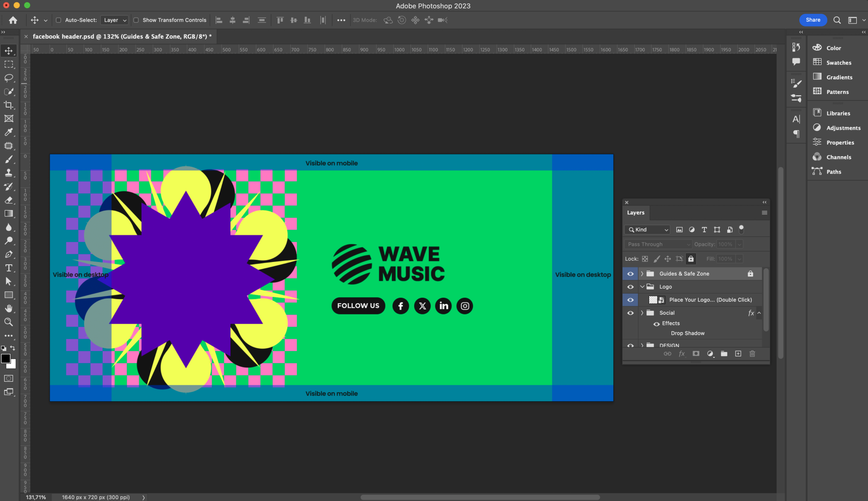Screen dimensions: 868x501
Task: Select the Lasso tool
Action: 9,78
